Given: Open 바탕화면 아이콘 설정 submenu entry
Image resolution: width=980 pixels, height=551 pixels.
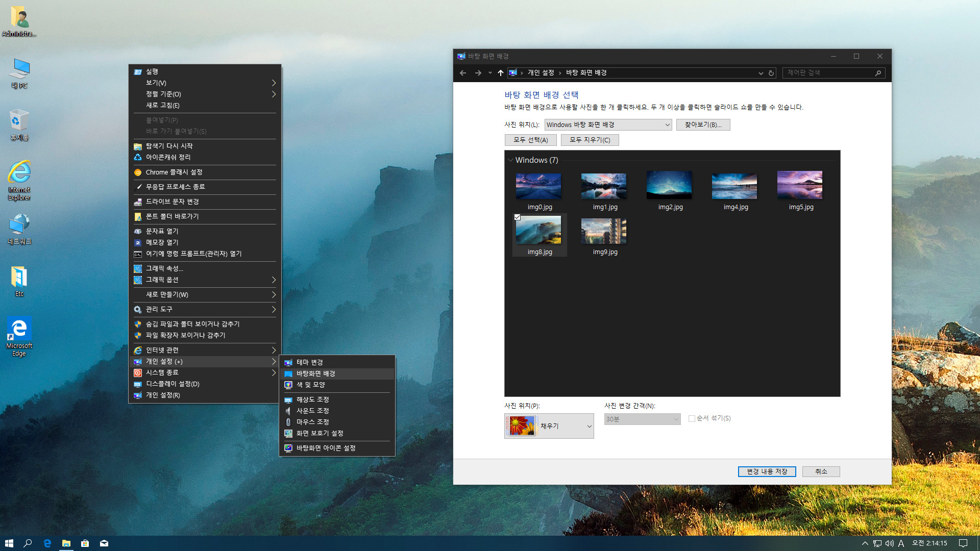Looking at the screenshot, I should click(x=337, y=448).
